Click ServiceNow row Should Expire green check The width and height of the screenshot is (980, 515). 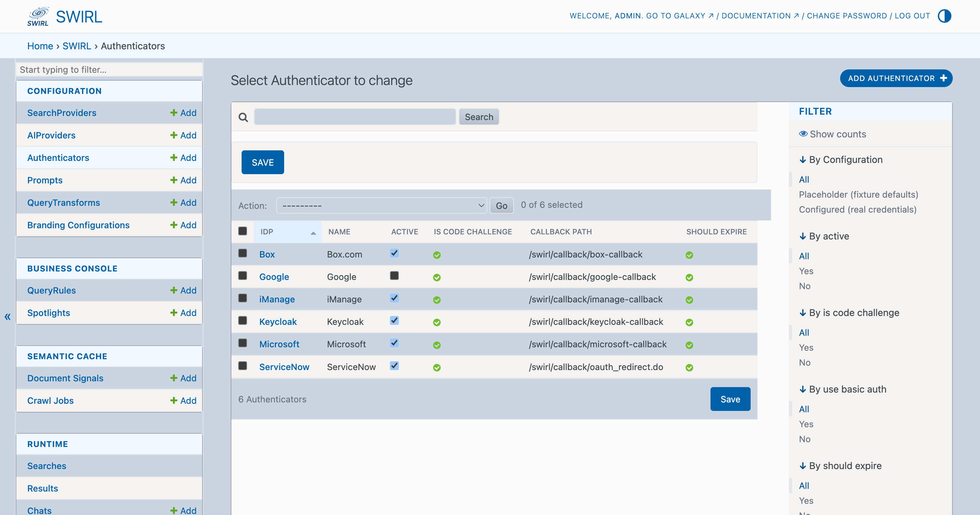689,367
